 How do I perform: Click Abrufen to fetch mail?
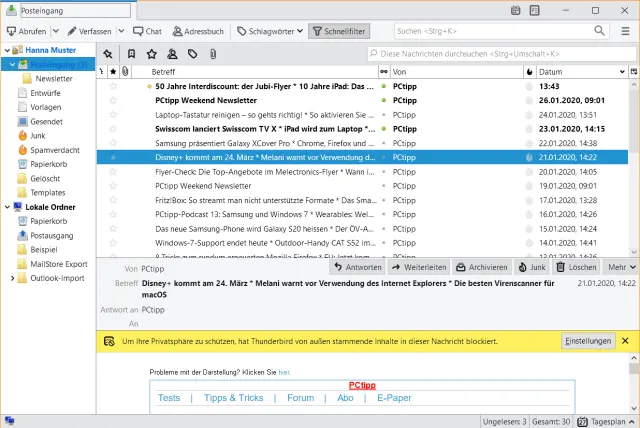(x=27, y=31)
